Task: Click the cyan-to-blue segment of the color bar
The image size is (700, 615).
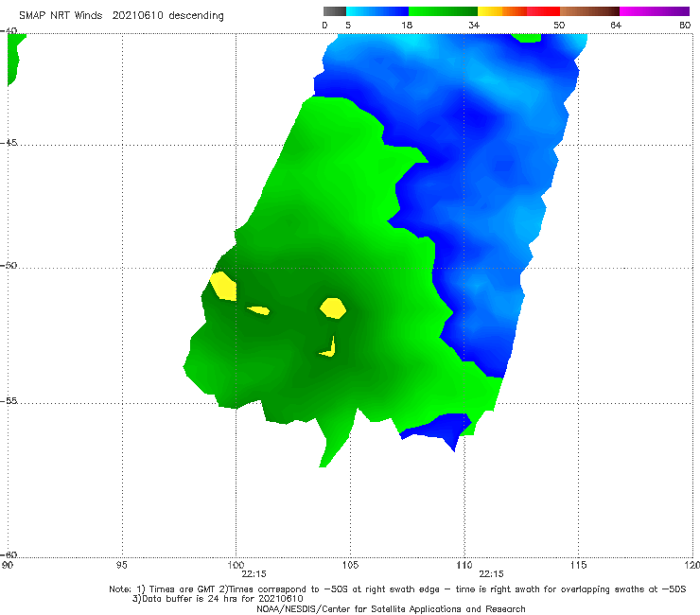Action: point(377,11)
